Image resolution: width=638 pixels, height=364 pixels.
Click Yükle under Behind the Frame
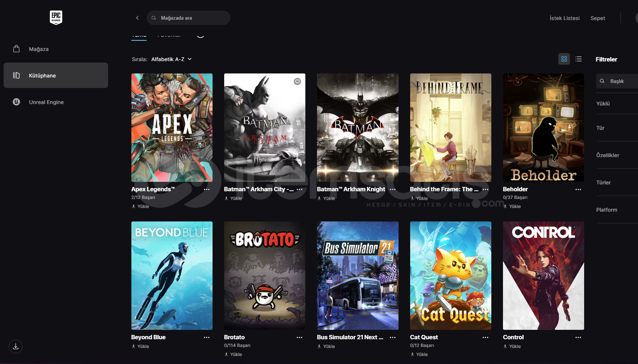click(x=419, y=198)
